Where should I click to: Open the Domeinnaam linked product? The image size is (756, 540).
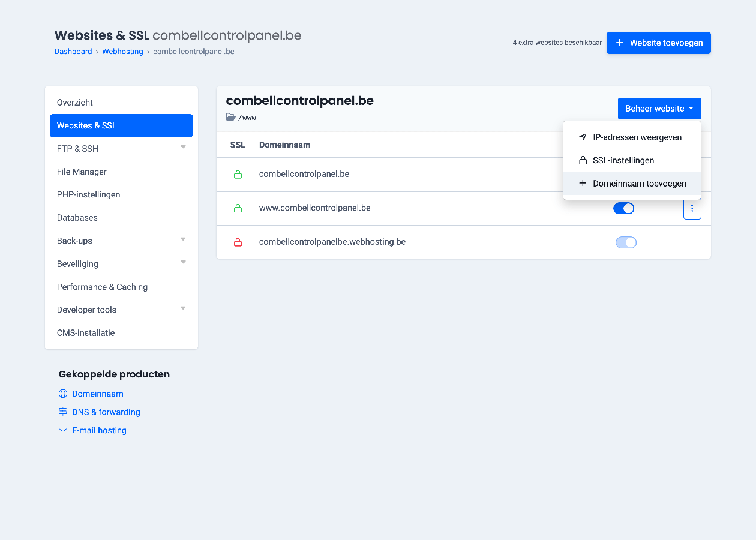click(98, 394)
